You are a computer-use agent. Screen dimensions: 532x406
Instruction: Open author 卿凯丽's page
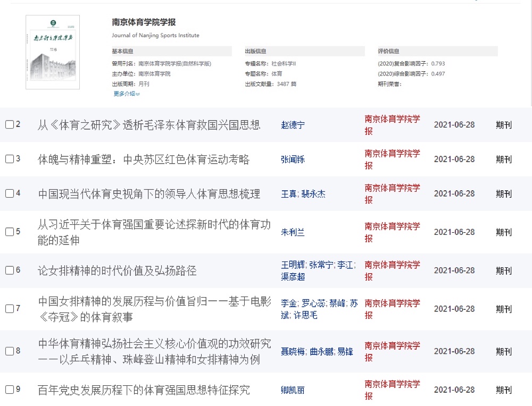(x=293, y=390)
